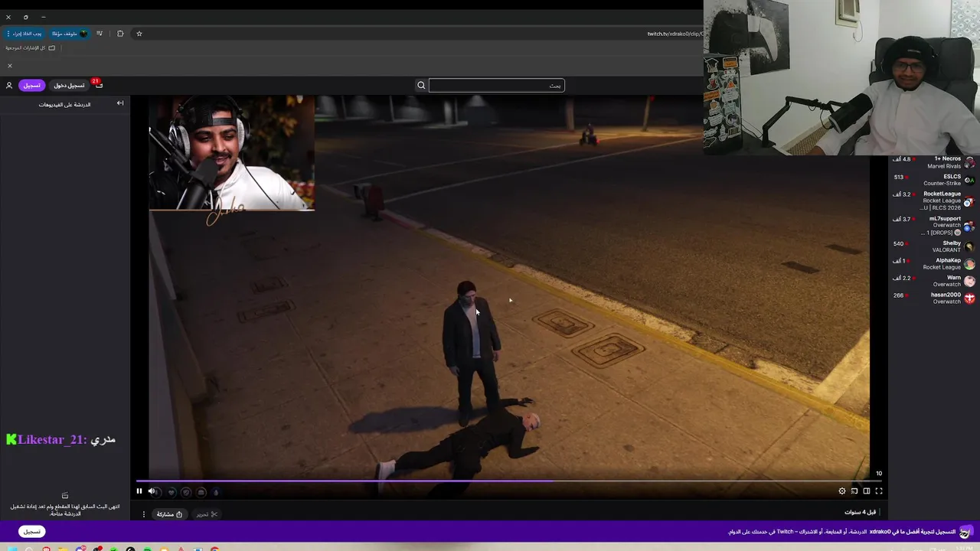Pause the Twitch clip playback
The width and height of the screenshot is (980, 551).
(x=139, y=491)
